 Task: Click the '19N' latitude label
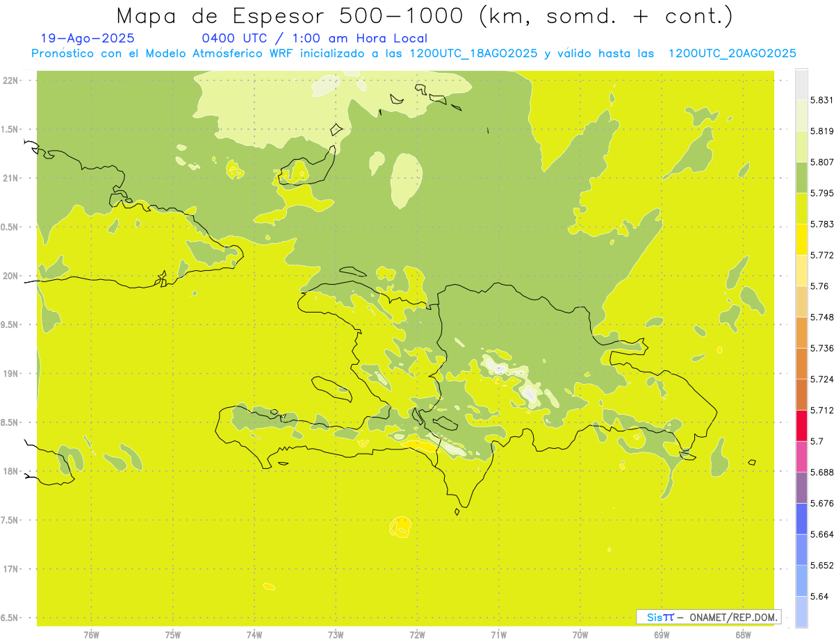11,374
